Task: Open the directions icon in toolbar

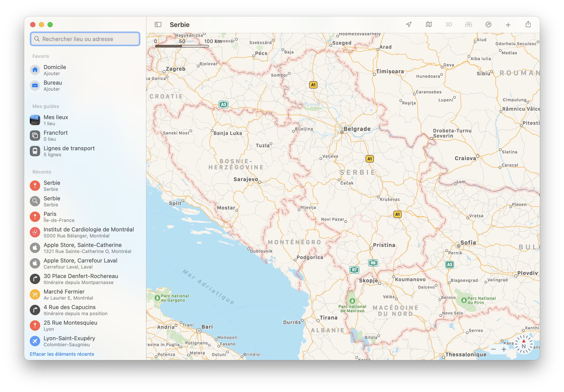Action: [x=488, y=25]
